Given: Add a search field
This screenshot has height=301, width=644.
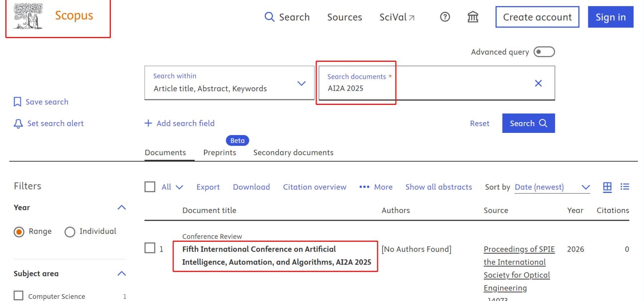Looking at the screenshot, I should [179, 123].
